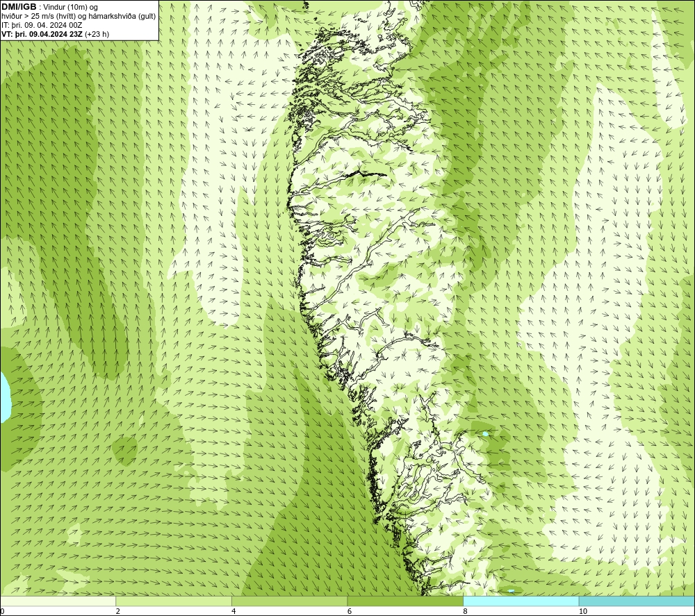
Task: Click the 0–2 m/s legend color swatch
Action: coord(58,601)
